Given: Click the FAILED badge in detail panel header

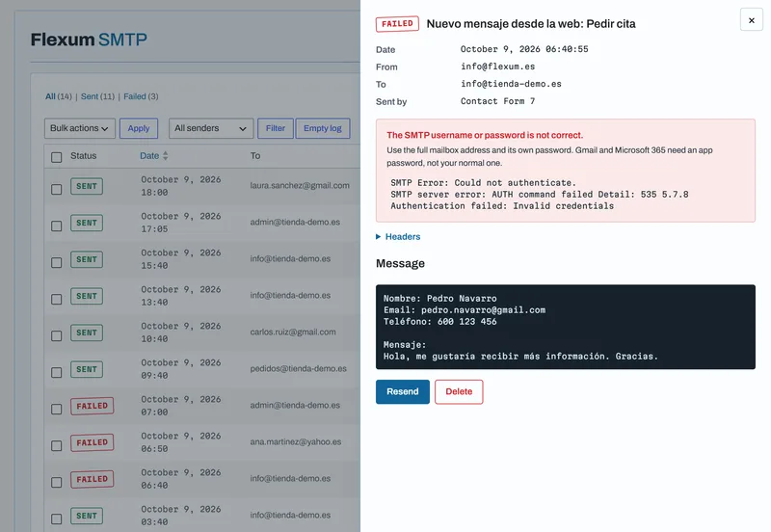Looking at the screenshot, I should [397, 23].
